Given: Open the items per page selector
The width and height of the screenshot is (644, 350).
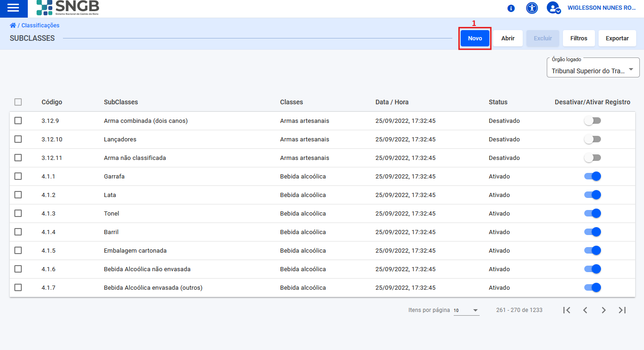Looking at the screenshot, I should pos(466,311).
